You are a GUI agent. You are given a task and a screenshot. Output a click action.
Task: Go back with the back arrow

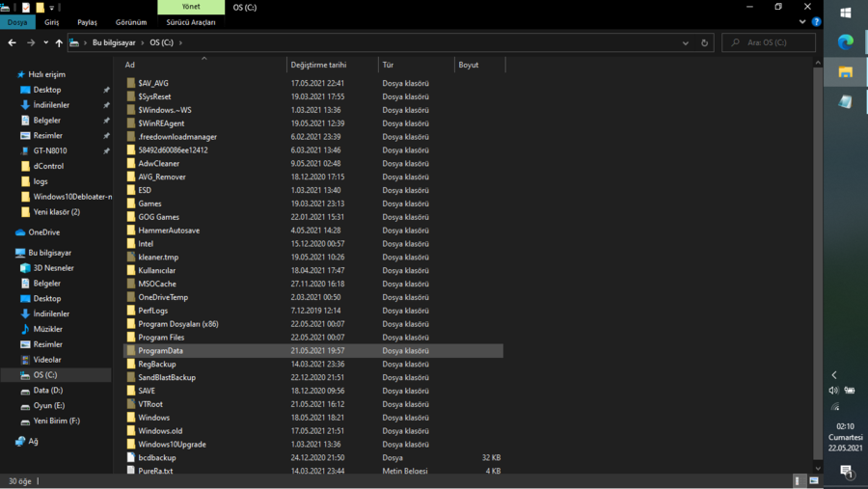pyautogui.click(x=13, y=42)
